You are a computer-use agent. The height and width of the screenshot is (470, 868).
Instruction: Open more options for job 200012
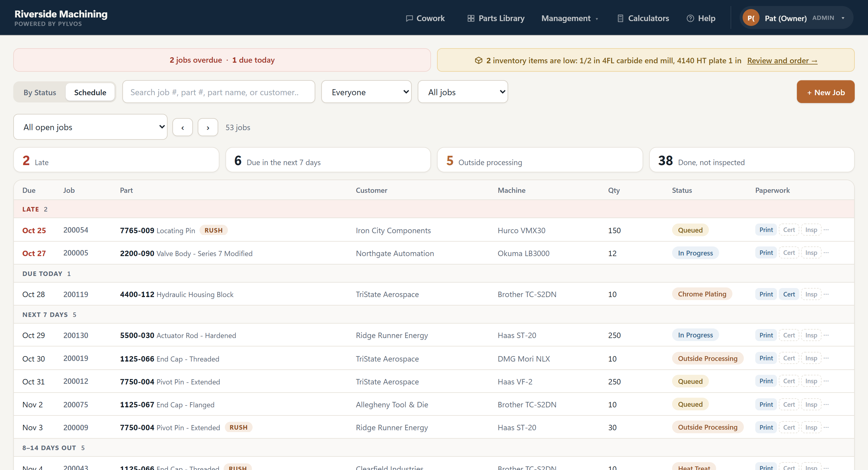(x=826, y=381)
